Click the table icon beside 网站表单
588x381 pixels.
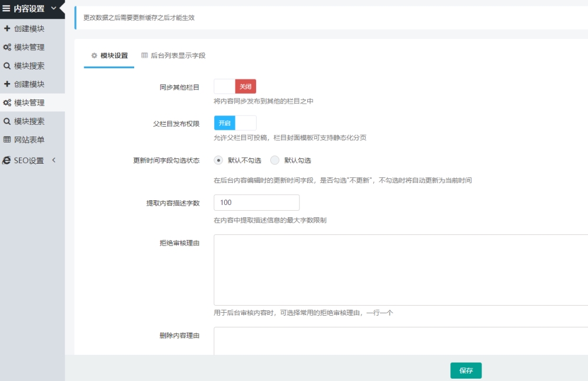tap(6, 140)
